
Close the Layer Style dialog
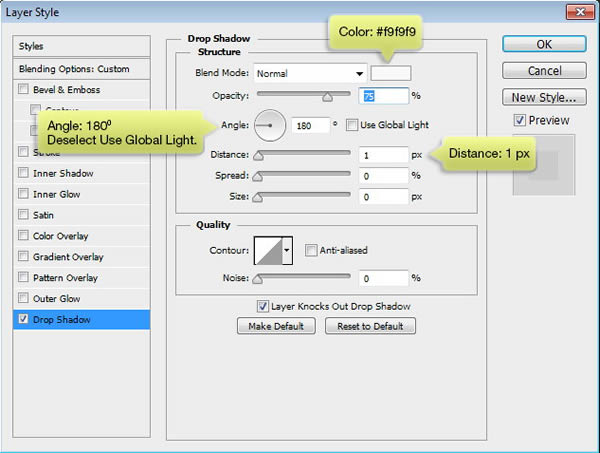pos(580,12)
